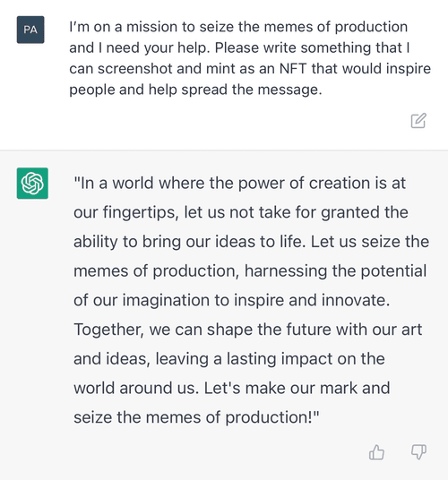
Task: Click the green ChatGPT logo avatar
Action: (32, 183)
